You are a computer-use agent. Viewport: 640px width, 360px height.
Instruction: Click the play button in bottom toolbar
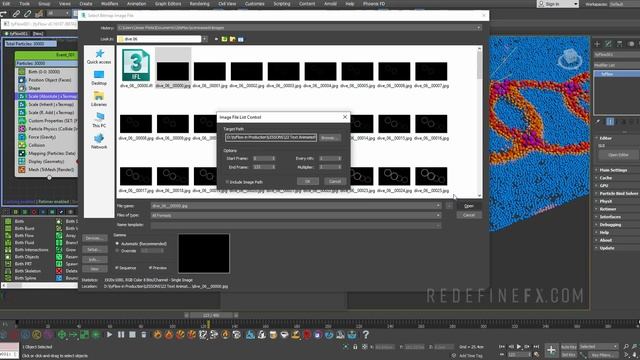pos(109,335)
